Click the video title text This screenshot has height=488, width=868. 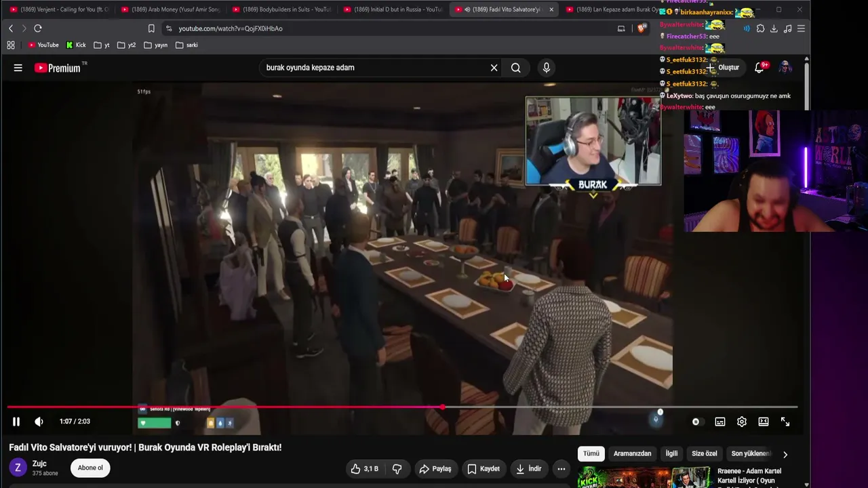[x=145, y=447]
